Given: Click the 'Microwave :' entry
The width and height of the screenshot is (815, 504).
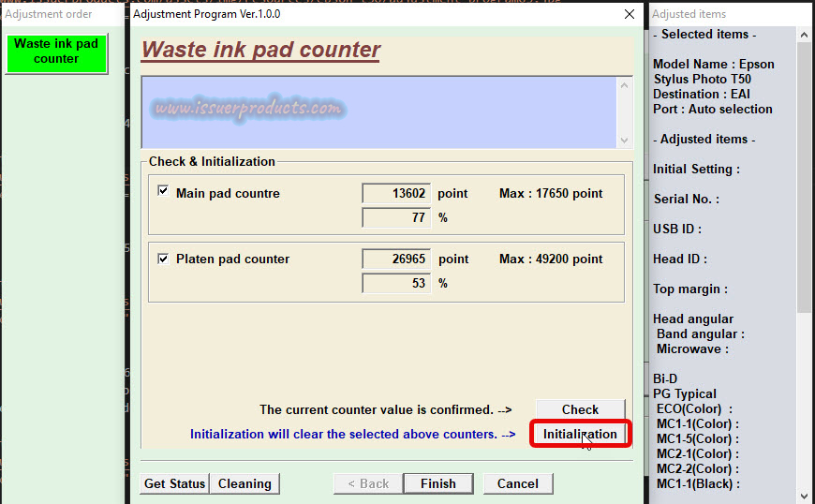Looking at the screenshot, I should [692, 349].
